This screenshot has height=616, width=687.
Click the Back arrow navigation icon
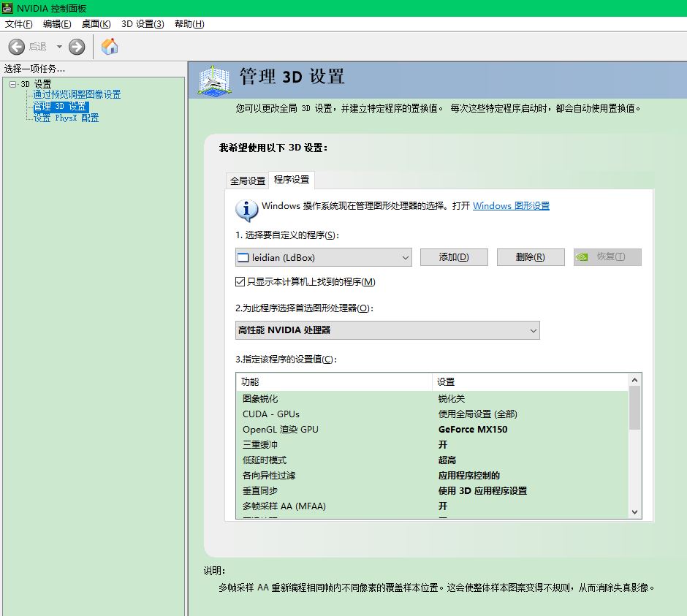click(x=17, y=47)
